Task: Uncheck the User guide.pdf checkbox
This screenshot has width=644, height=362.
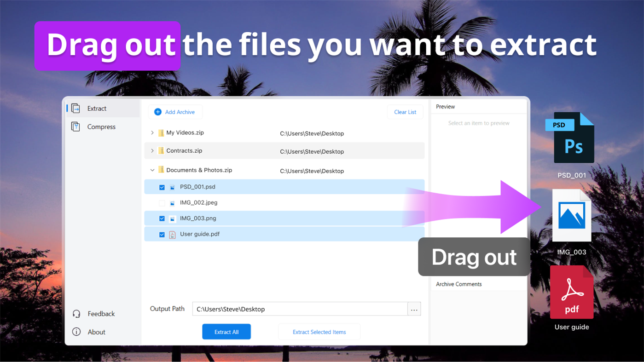Action: pos(162,234)
